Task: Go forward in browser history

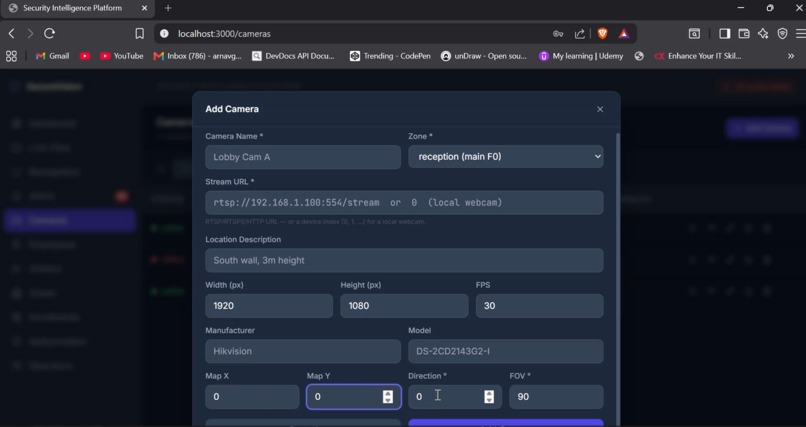Action: (30, 33)
